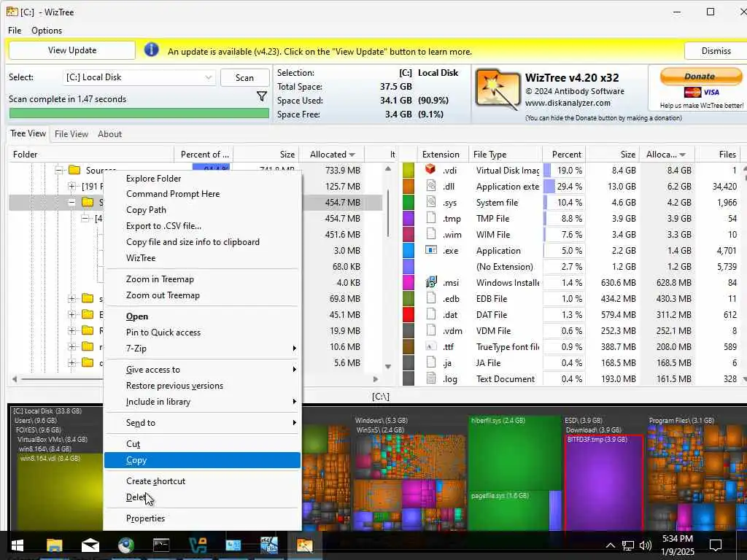Open File Explorer from the taskbar
This screenshot has width=747, height=560.
[54, 545]
